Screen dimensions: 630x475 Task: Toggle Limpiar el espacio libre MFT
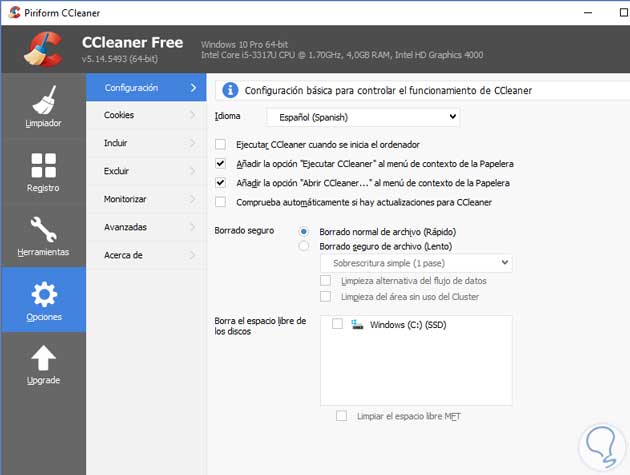click(x=342, y=416)
